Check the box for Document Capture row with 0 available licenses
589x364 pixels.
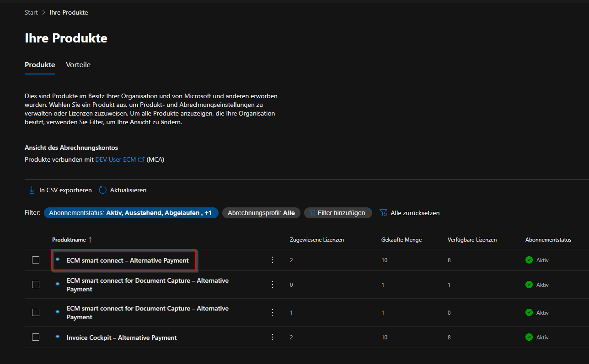[x=36, y=312]
